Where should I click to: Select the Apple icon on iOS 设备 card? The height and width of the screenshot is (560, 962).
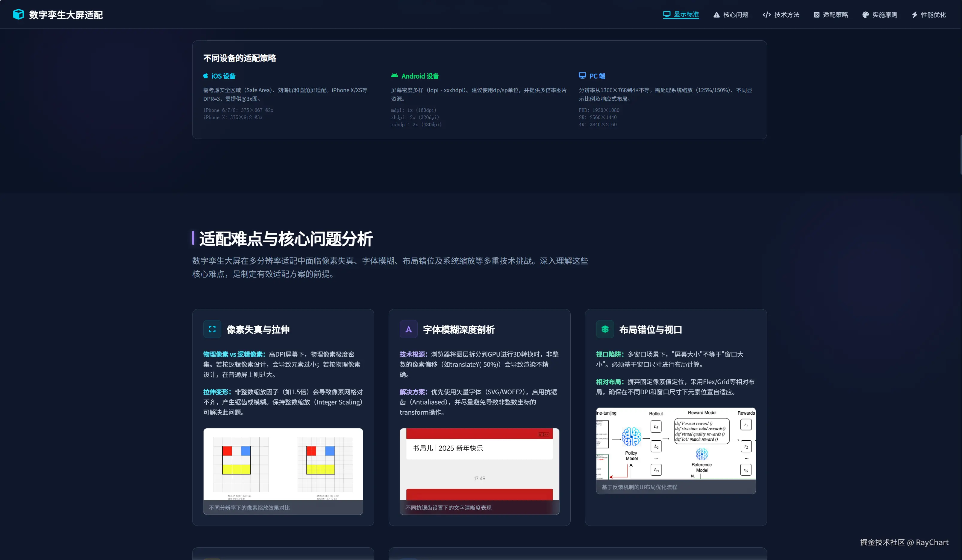click(x=206, y=75)
